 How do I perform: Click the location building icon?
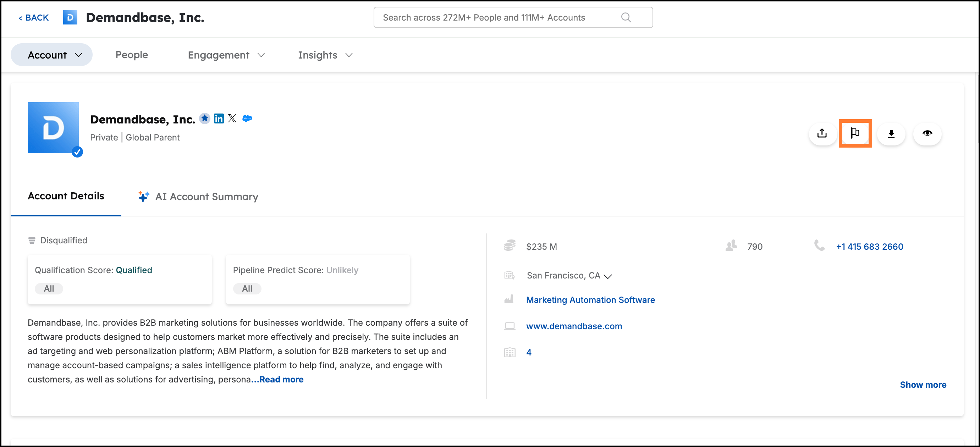pos(510,275)
